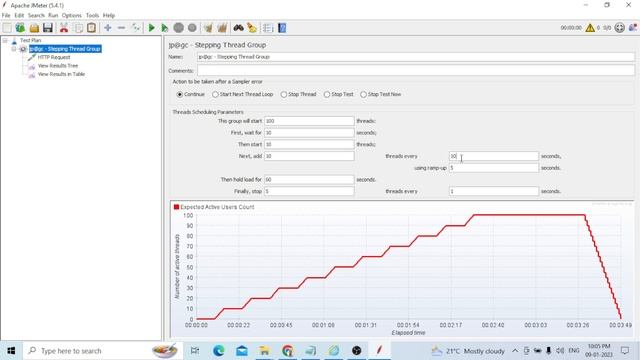Click the Clear broom icon
This screenshot has width=640, height=360.
[208, 28]
